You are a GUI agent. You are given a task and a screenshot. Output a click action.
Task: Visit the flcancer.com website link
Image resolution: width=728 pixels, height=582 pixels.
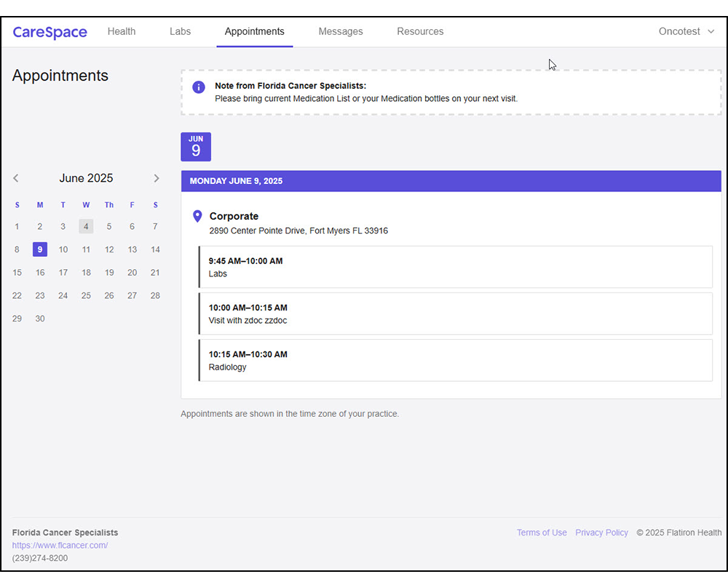coord(60,545)
